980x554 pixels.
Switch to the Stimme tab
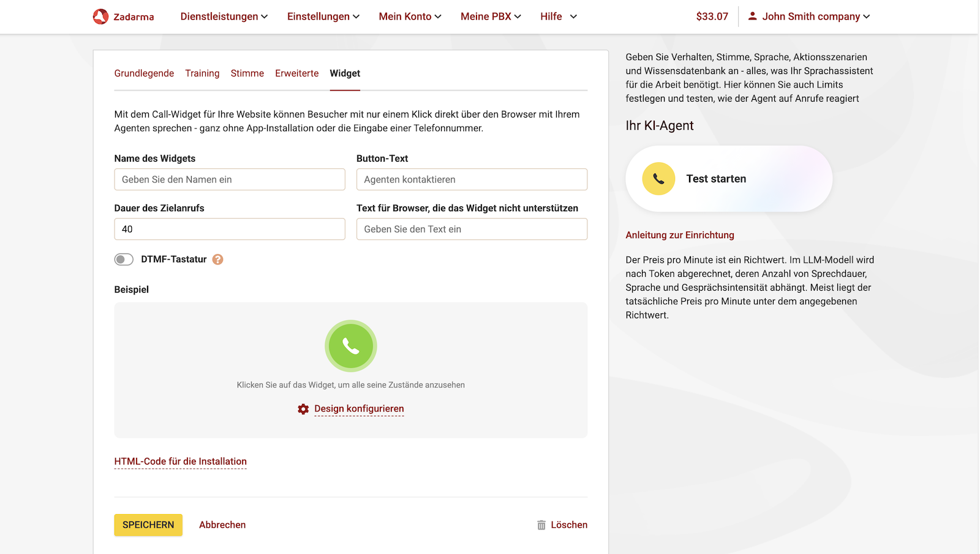point(247,73)
